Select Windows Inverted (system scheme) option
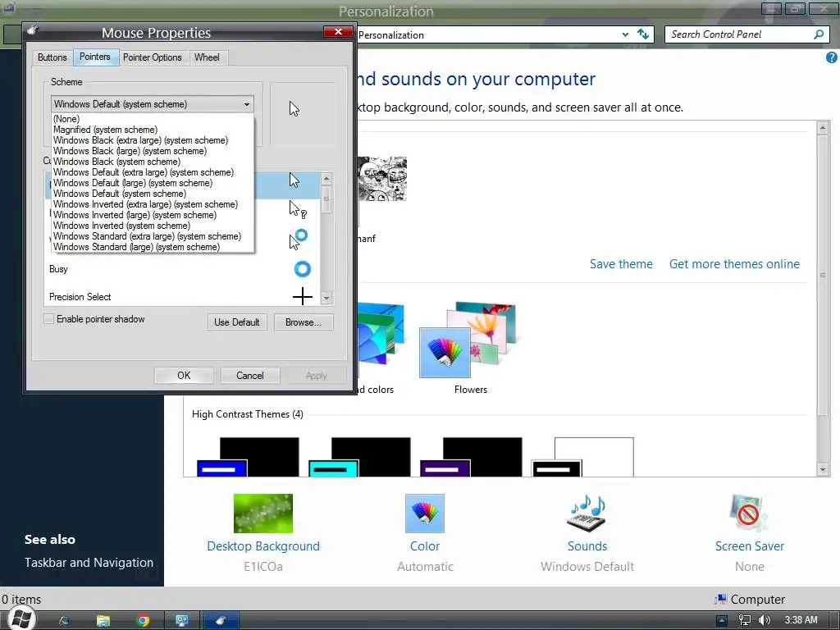The width and height of the screenshot is (840, 630). [x=153, y=226]
